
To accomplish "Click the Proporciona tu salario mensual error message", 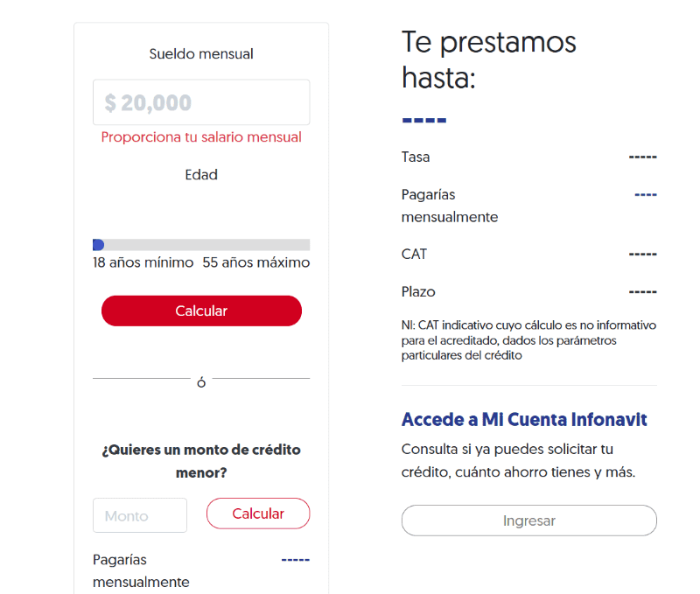I will (200, 136).
